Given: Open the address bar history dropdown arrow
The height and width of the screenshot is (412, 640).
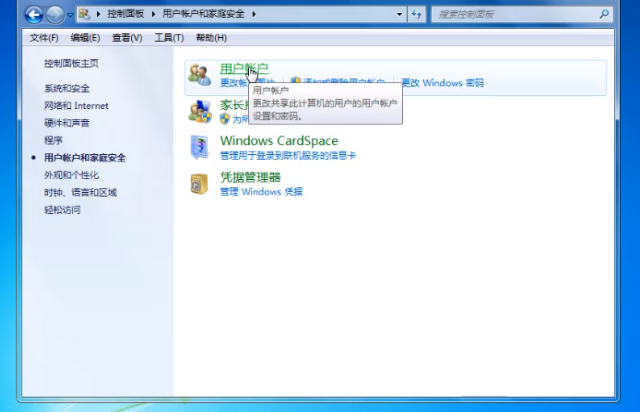Looking at the screenshot, I should pos(400,15).
